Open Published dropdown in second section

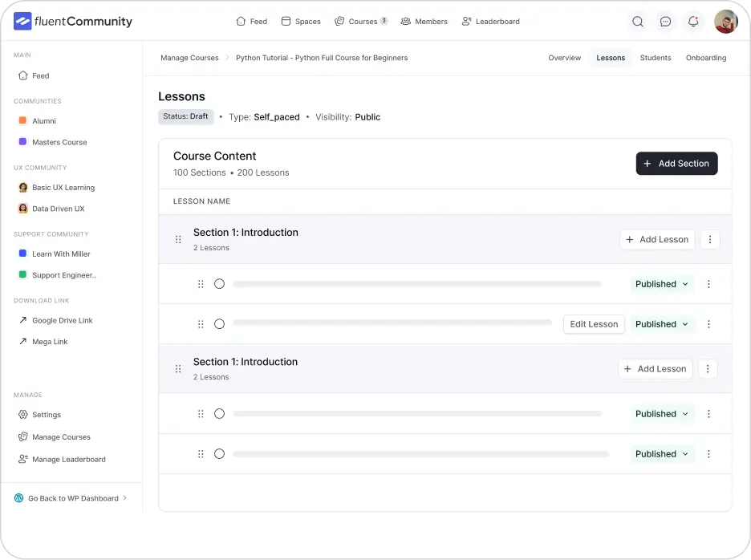(x=662, y=413)
